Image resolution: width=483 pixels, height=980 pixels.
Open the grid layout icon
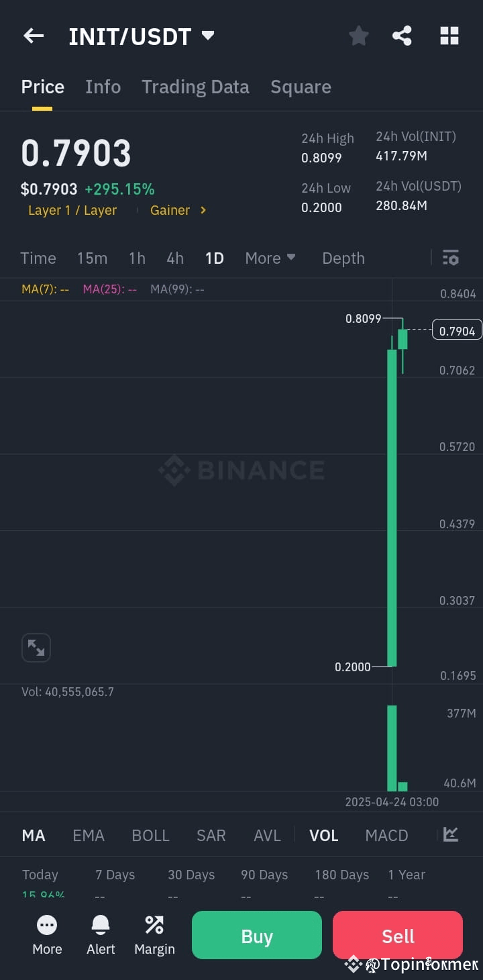tap(449, 36)
